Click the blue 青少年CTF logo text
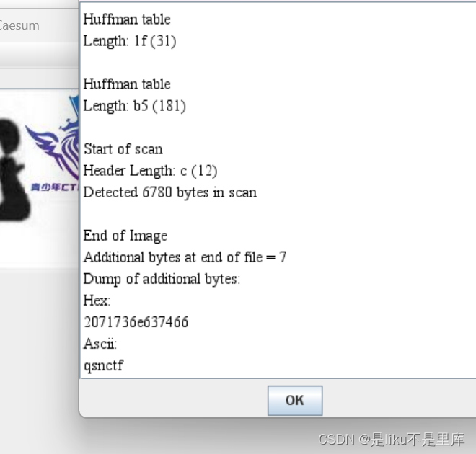 click(55, 187)
